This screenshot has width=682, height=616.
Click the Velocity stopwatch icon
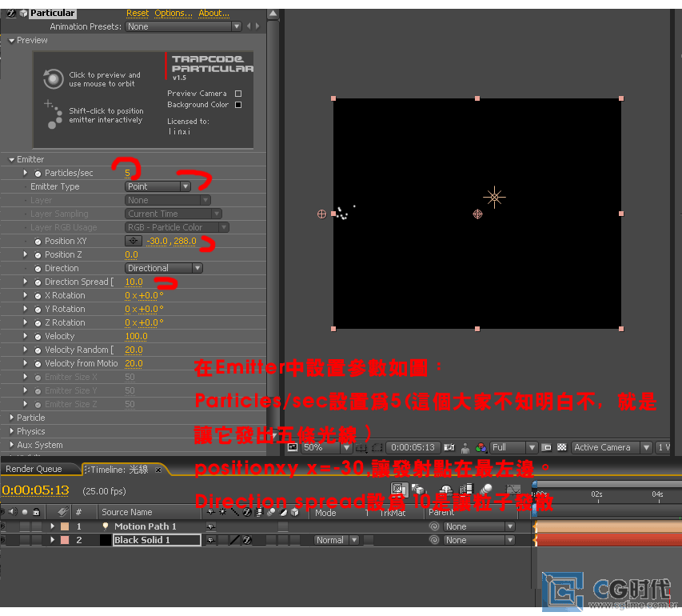pos(38,337)
